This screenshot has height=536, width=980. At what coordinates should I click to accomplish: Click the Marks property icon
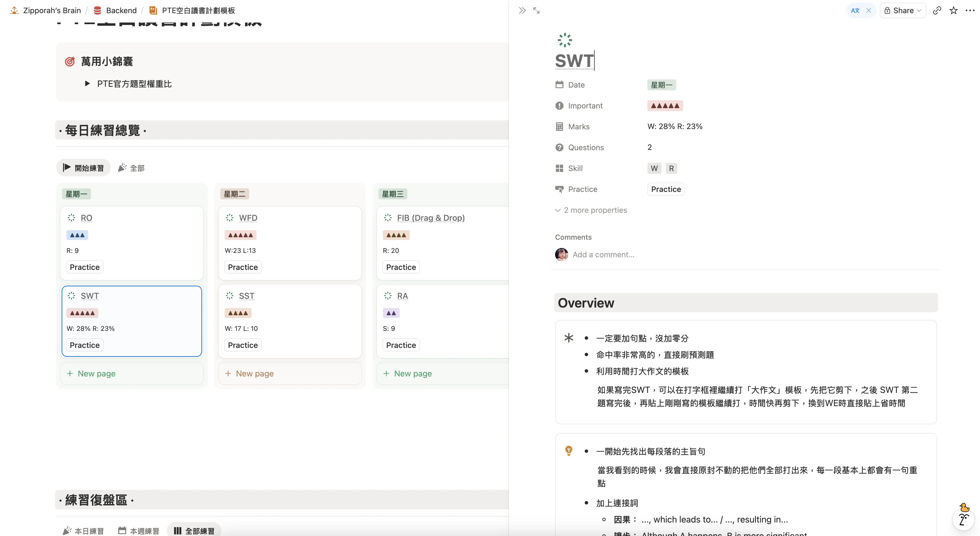pyautogui.click(x=559, y=127)
